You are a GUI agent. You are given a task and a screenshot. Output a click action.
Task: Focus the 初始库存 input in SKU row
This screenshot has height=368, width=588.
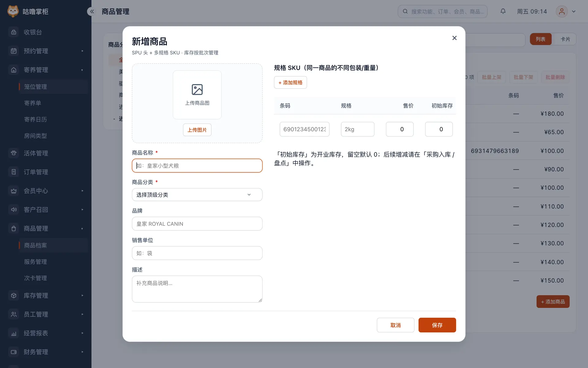(439, 129)
